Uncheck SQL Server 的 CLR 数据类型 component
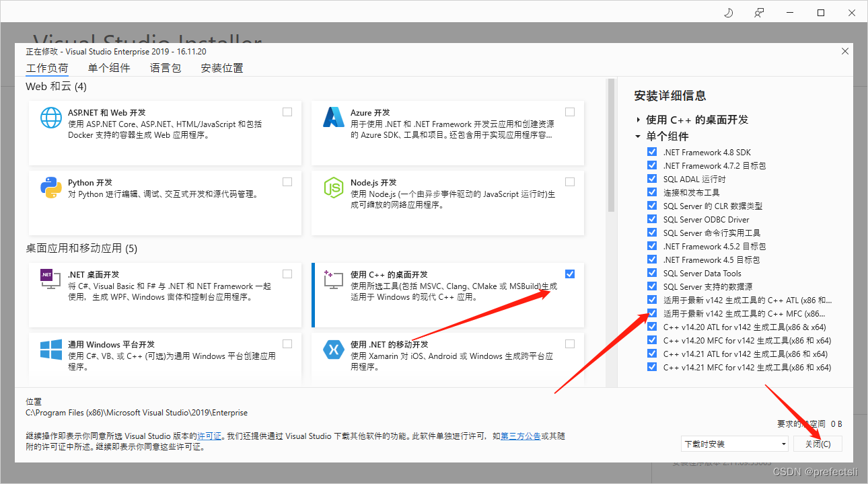This screenshot has width=868, height=484. click(651, 206)
